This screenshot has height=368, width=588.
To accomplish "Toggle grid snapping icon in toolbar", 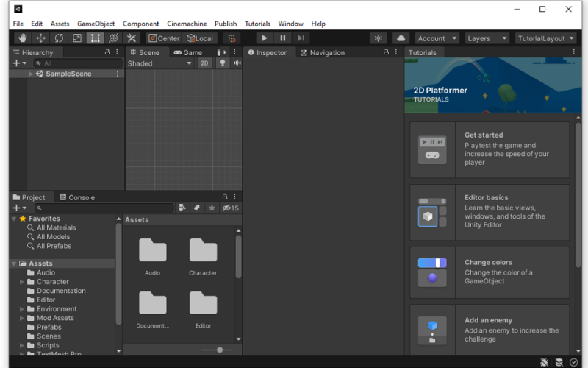I will tap(232, 38).
